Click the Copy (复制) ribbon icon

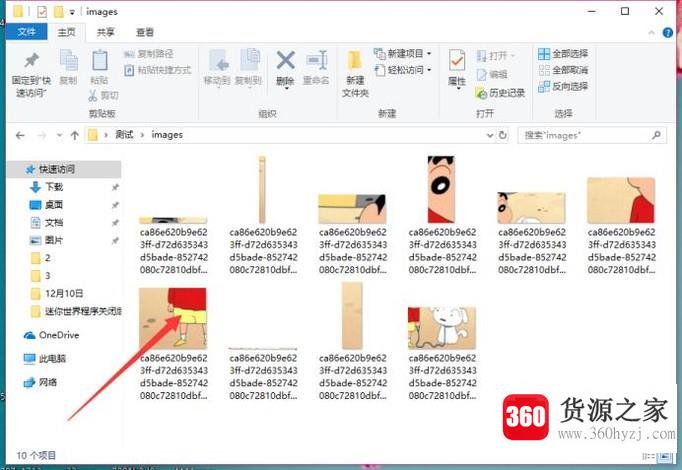68,61
